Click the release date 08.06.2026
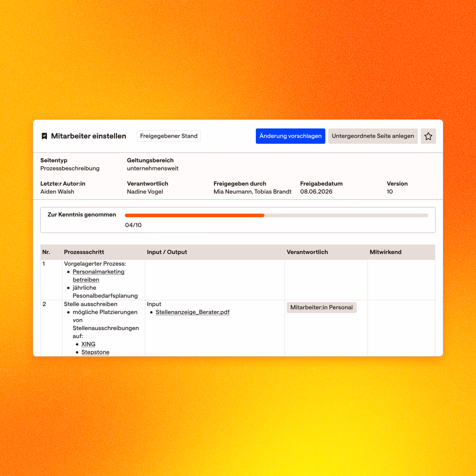The height and width of the screenshot is (476, 476). coord(316,192)
